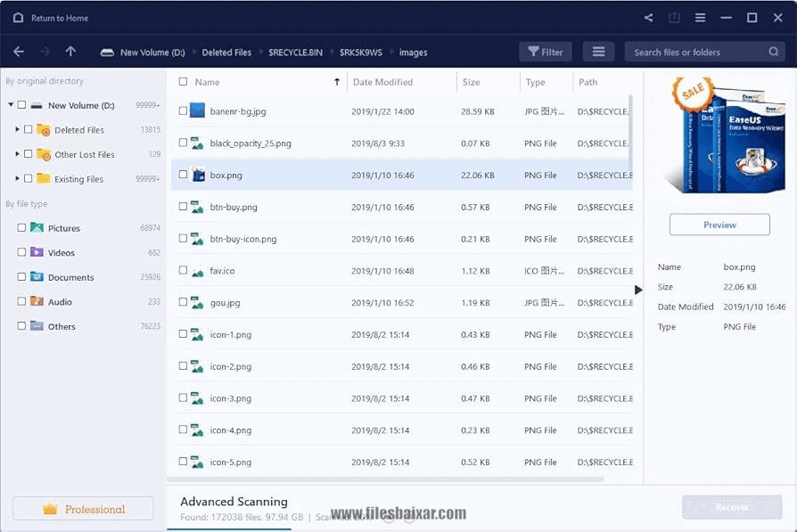
Task: Expand the Other Lost Files tree node
Action: click(x=17, y=154)
